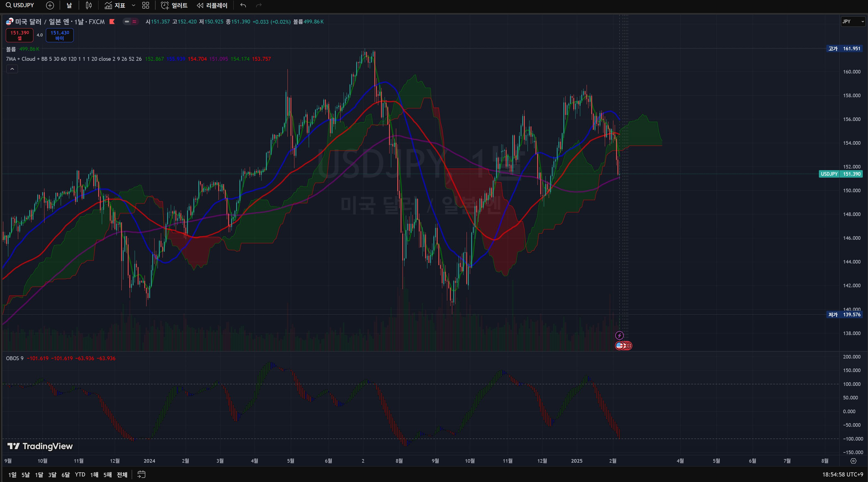
Task: Open the go to date calendar icon
Action: pyautogui.click(x=142, y=475)
